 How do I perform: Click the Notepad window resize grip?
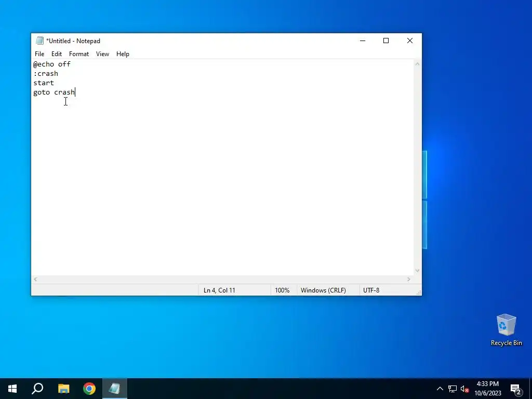point(419,292)
